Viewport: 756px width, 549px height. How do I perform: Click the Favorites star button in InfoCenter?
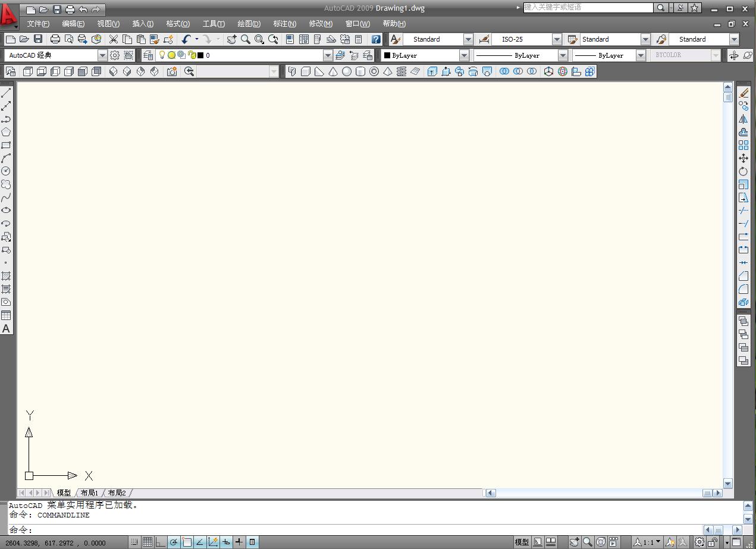695,8
